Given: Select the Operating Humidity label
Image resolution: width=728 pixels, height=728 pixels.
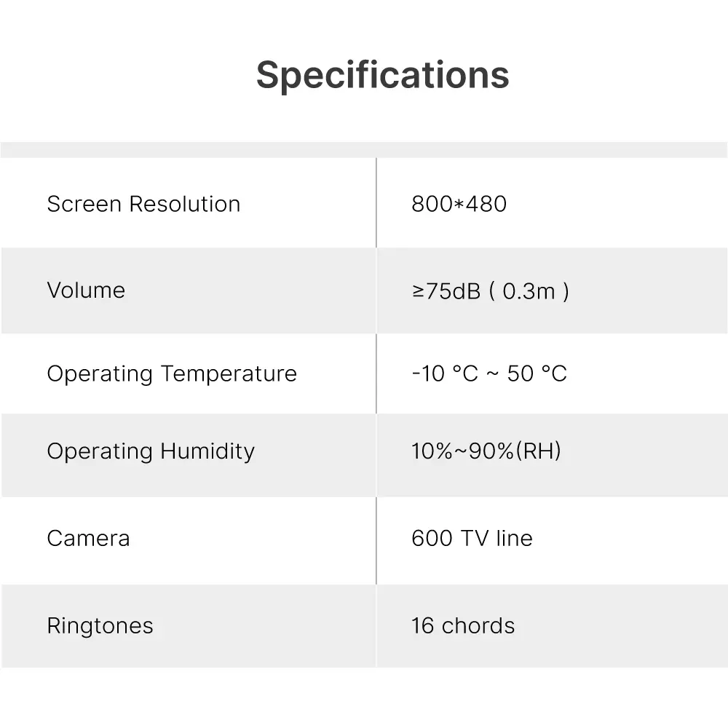Looking at the screenshot, I should tap(151, 451).
